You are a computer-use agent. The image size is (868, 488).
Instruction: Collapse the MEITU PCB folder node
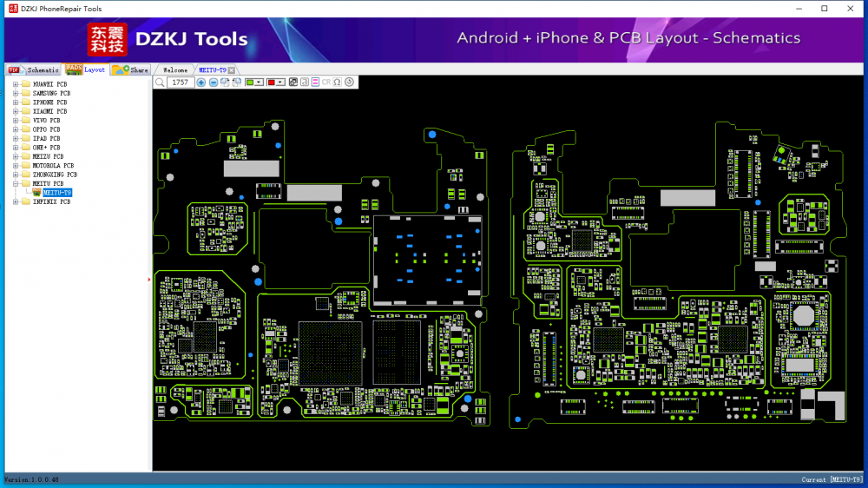click(16, 183)
